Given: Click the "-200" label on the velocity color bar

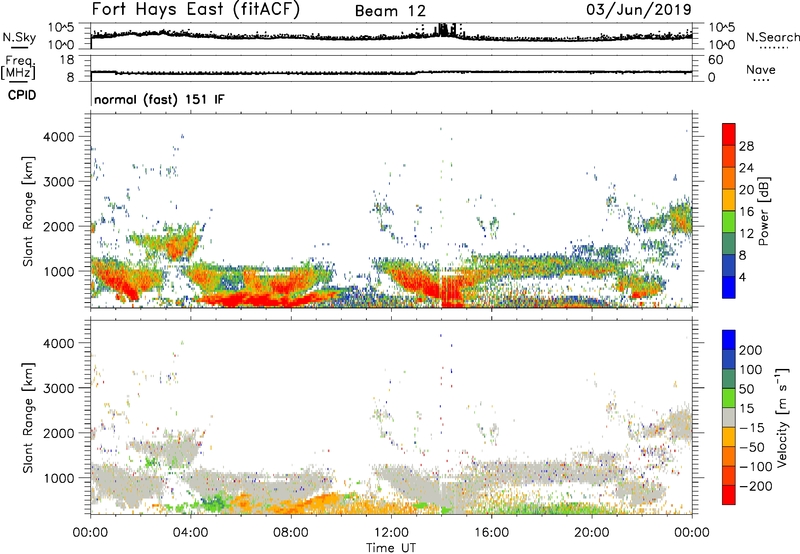Looking at the screenshot, I should tap(756, 486).
